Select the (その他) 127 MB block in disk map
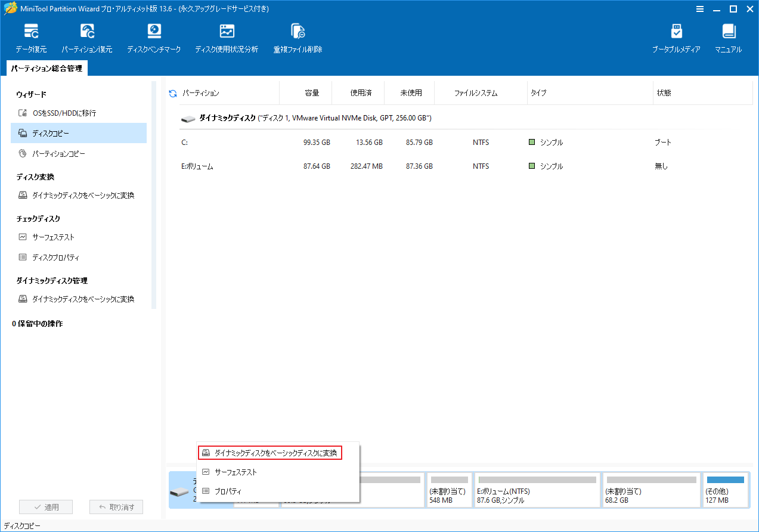Image resolution: width=759 pixels, height=532 pixels. (x=725, y=490)
